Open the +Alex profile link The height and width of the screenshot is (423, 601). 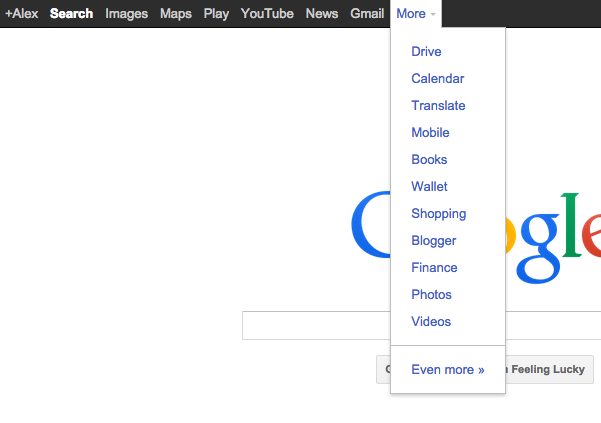click(21, 14)
